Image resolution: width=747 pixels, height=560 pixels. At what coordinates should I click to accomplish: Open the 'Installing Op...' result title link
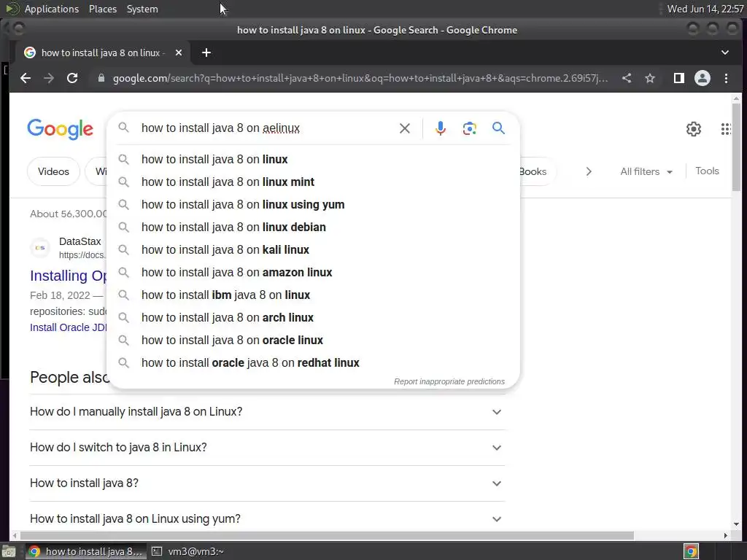(x=69, y=276)
